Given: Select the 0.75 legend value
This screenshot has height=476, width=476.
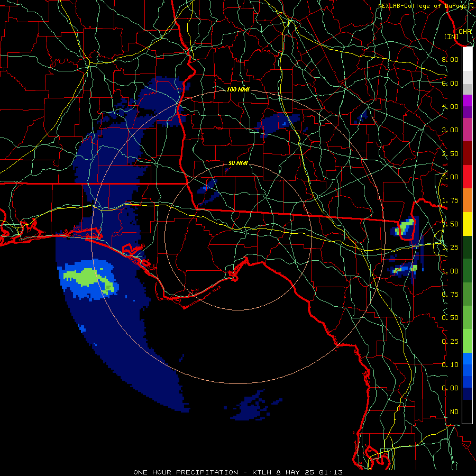Looking at the screenshot, I should [x=450, y=295].
